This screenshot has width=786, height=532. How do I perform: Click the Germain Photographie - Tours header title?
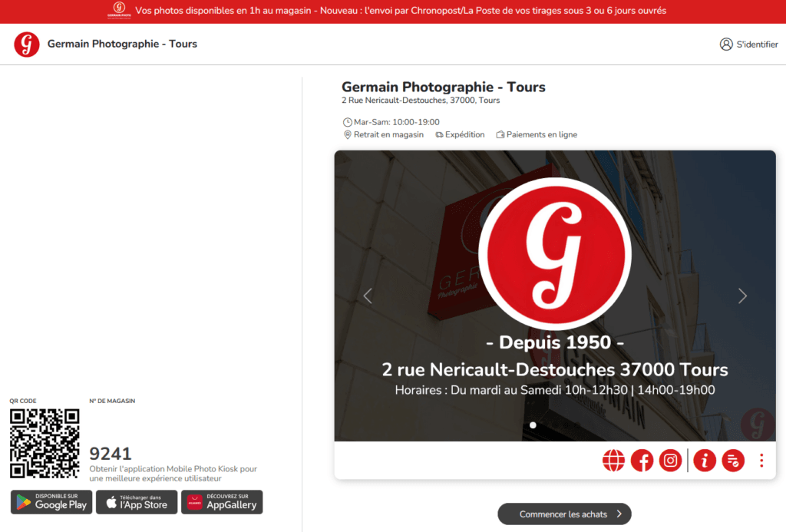click(122, 44)
